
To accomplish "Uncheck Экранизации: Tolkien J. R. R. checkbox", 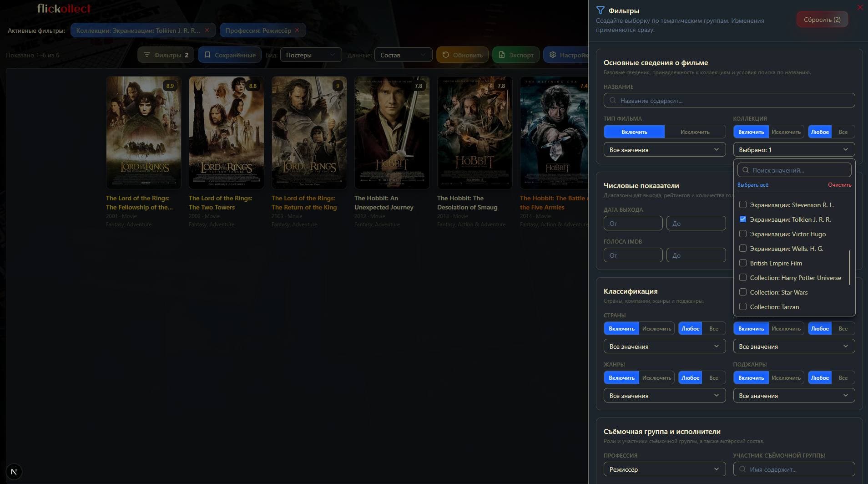I will pyautogui.click(x=743, y=219).
